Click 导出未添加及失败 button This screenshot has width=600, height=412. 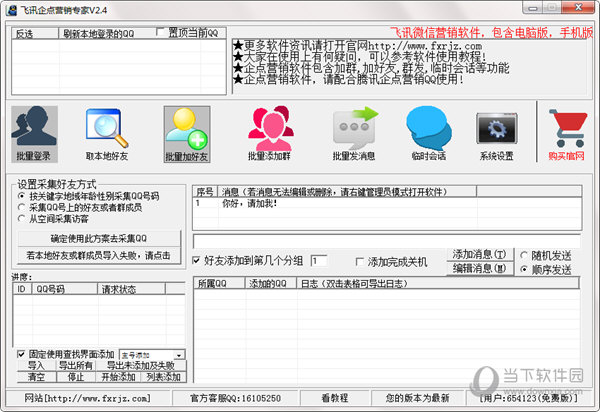click(x=141, y=365)
